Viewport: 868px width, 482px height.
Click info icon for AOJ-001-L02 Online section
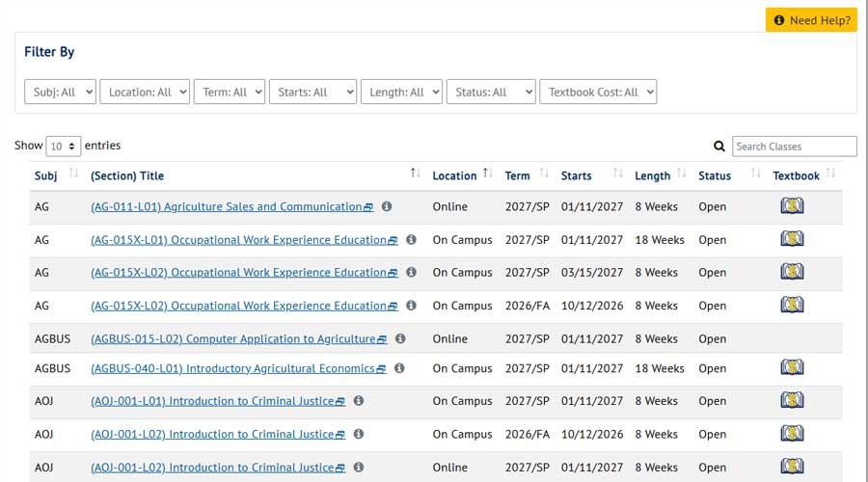359,467
